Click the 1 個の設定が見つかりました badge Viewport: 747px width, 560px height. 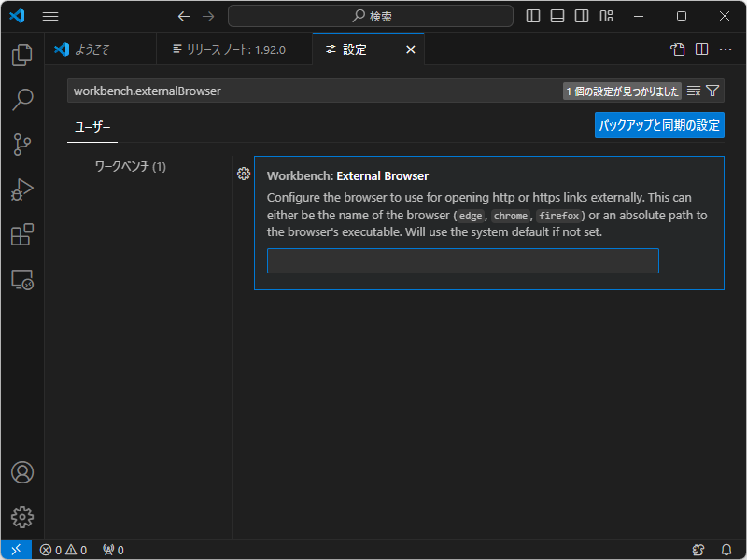click(622, 91)
